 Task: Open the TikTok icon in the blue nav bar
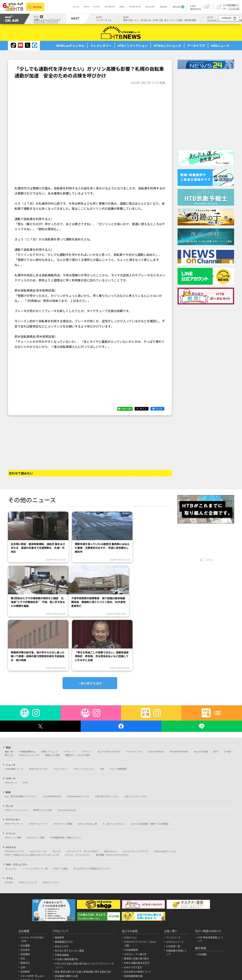coord(13,45)
